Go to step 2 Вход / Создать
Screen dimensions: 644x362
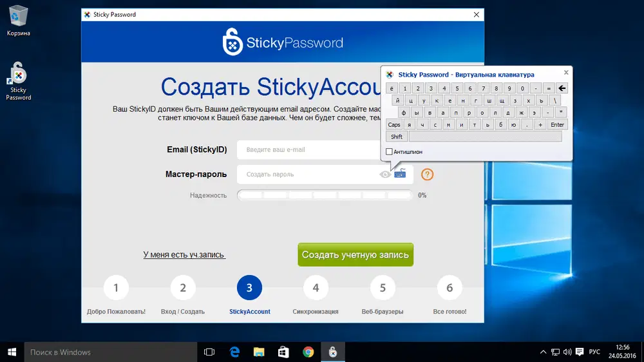[183, 288]
